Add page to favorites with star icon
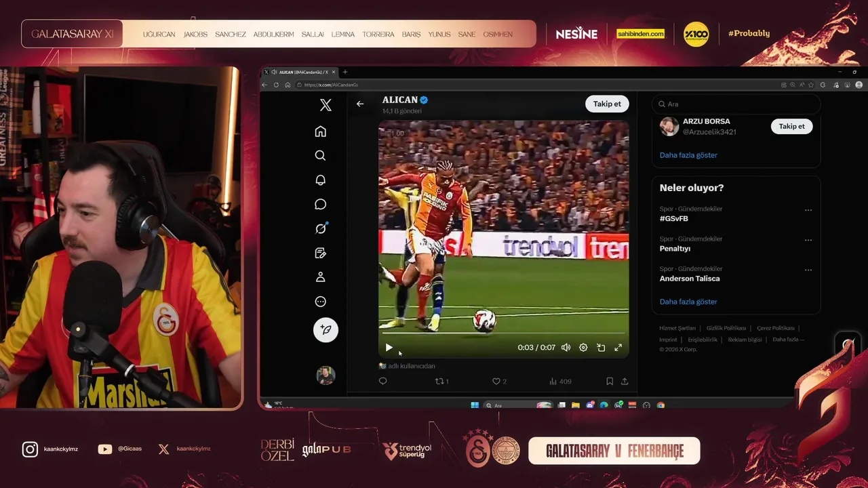The height and width of the screenshot is (488, 868). [x=811, y=85]
